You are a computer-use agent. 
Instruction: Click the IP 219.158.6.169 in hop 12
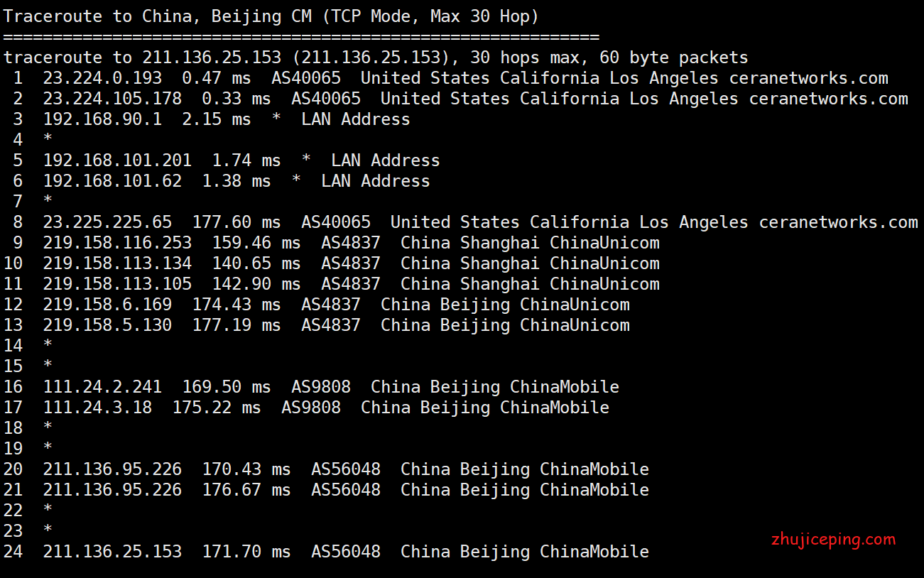click(107, 305)
